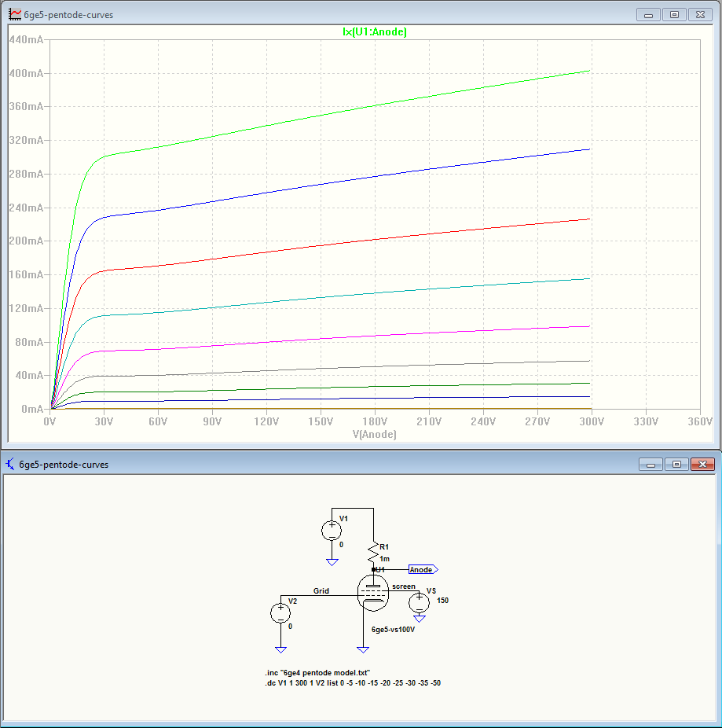This screenshot has width=722, height=728.
Task: Close the plot window 6ge5-pentode-curves
Action: [x=700, y=15]
